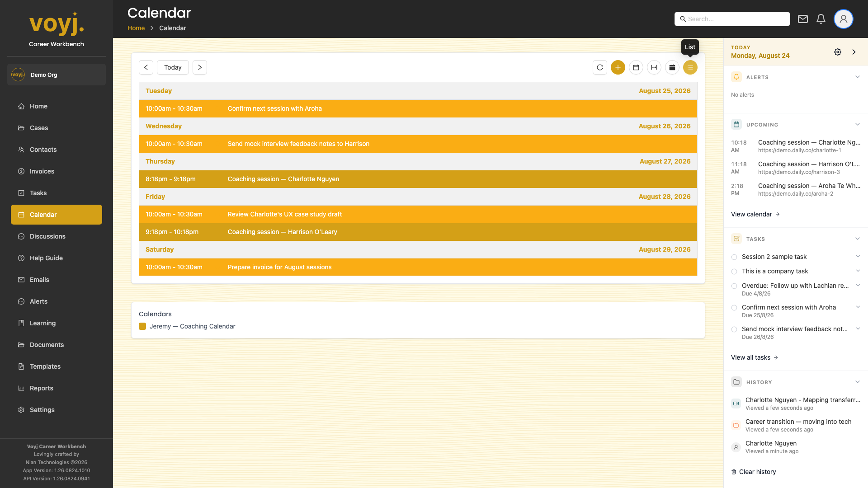Click into the Search field
This screenshot has height=488, width=868.
coord(732,19)
